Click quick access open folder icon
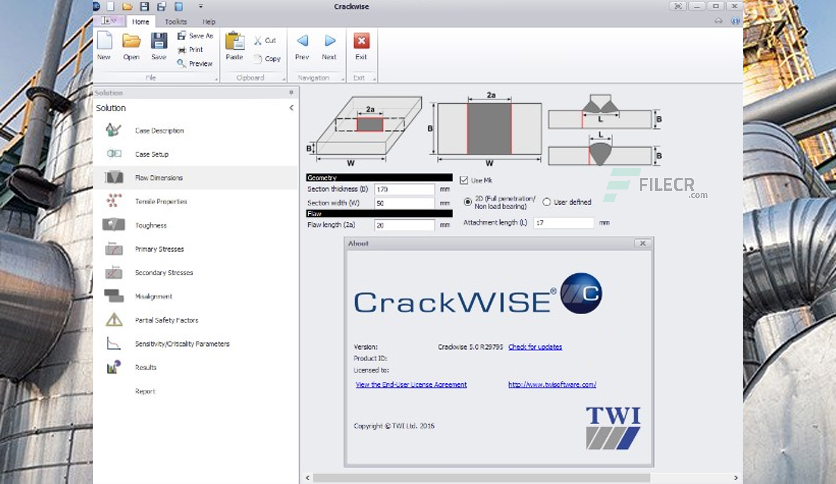The width and height of the screenshot is (836, 484). (x=127, y=6)
